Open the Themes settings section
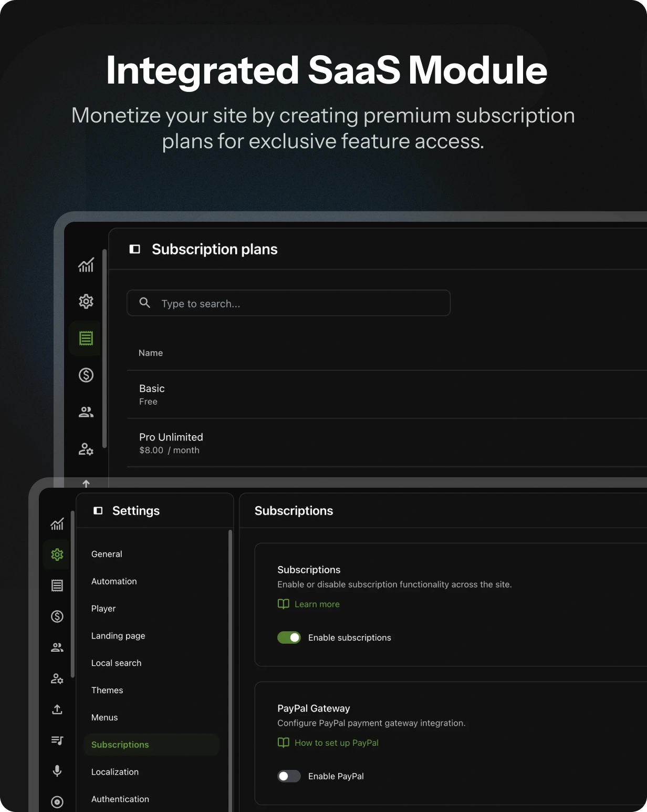Screen dimensions: 647x812 point(107,690)
